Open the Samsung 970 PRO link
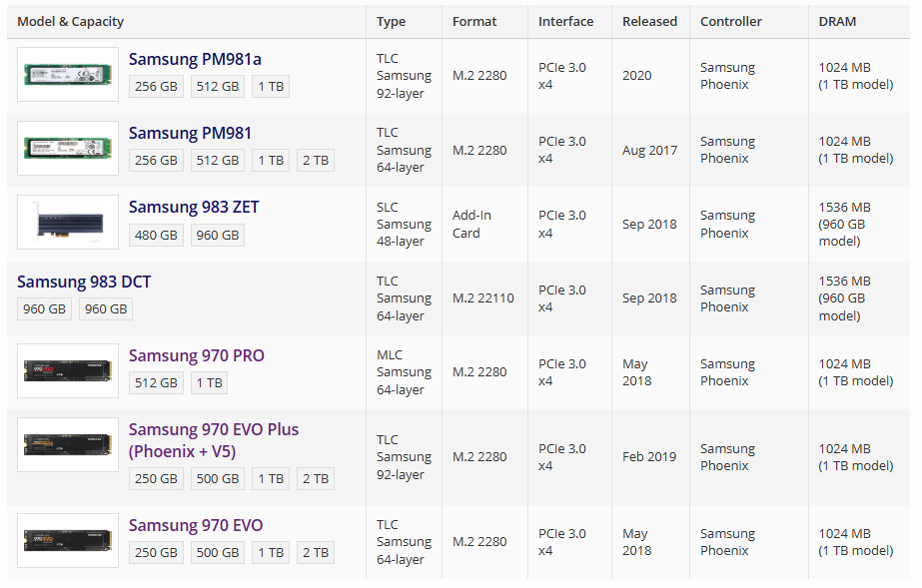This screenshot has height=588, width=922. [197, 355]
